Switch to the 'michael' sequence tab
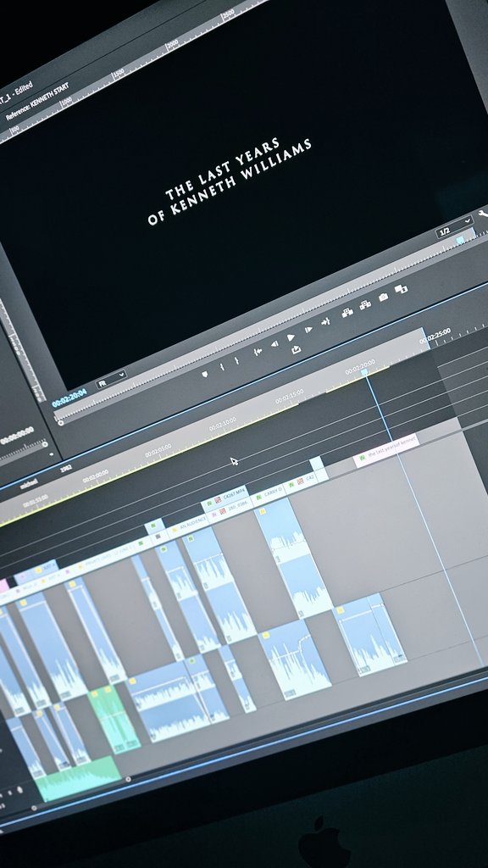Screen dimensions: 488x868 [x=29, y=484]
